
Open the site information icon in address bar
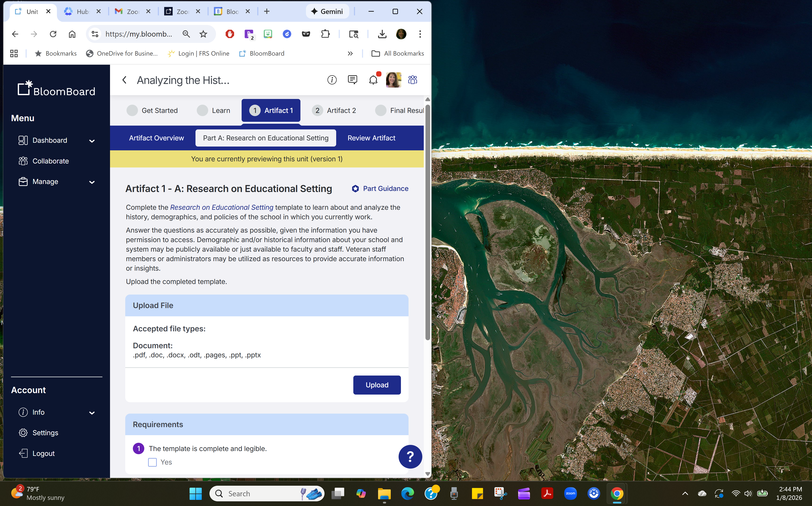95,34
